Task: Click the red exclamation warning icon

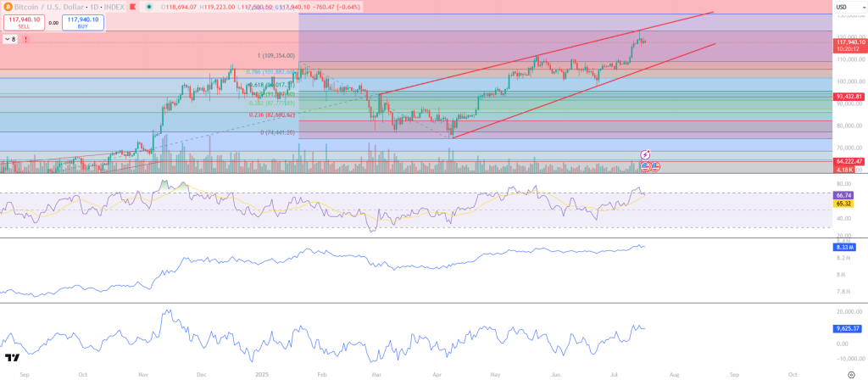Action: pyautogui.click(x=26, y=39)
